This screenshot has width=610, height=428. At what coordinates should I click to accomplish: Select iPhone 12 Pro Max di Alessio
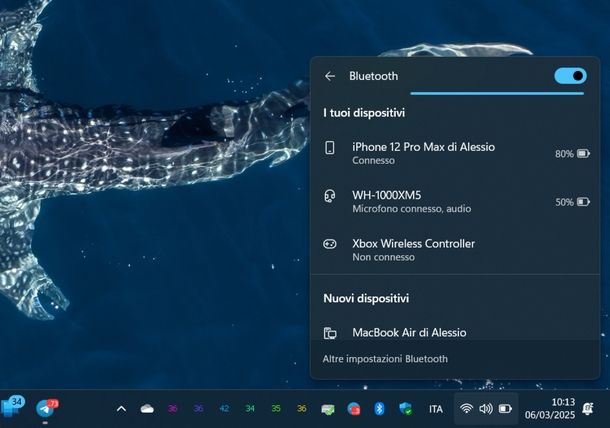[x=455, y=153]
